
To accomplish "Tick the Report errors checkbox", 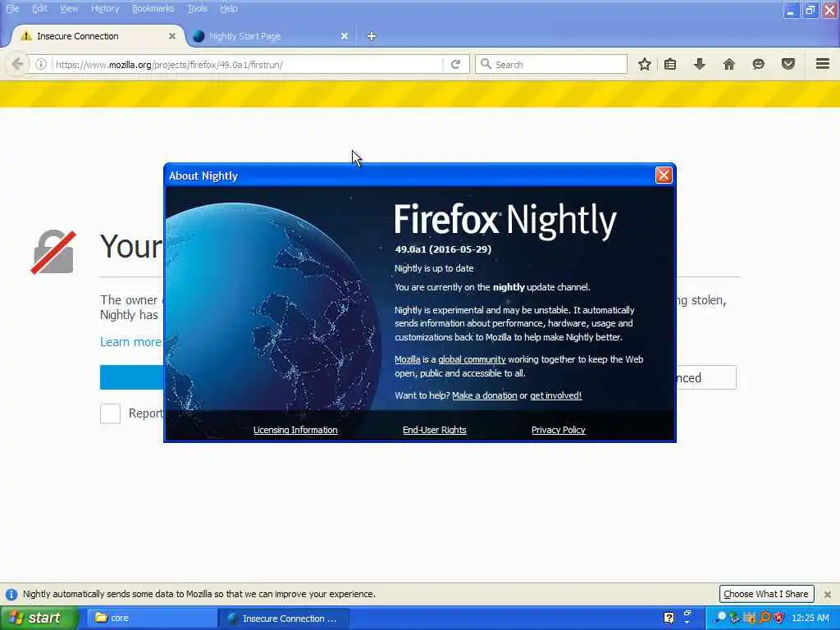I will [x=111, y=413].
